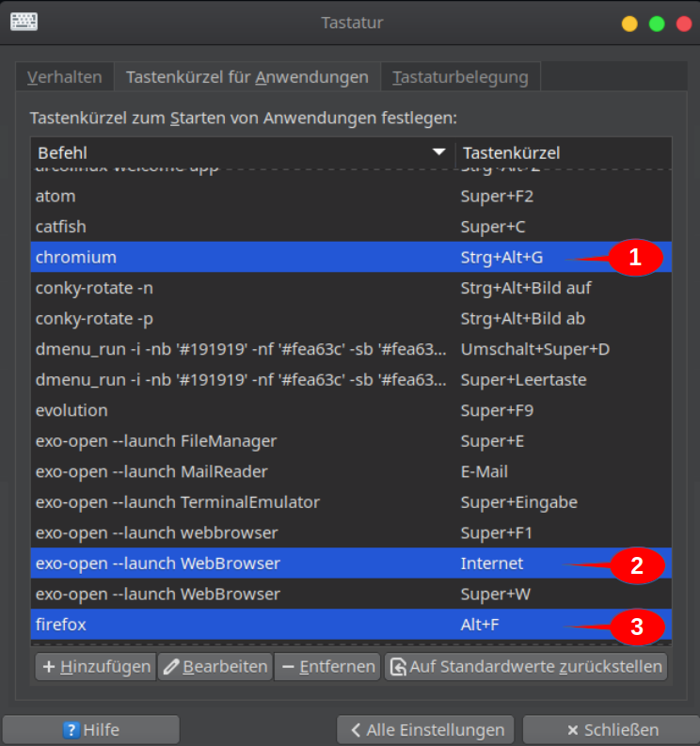This screenshot has height=746, width=700.
Task: Click the pencil icon on Bearbeiten
Action: pos(170,667)
